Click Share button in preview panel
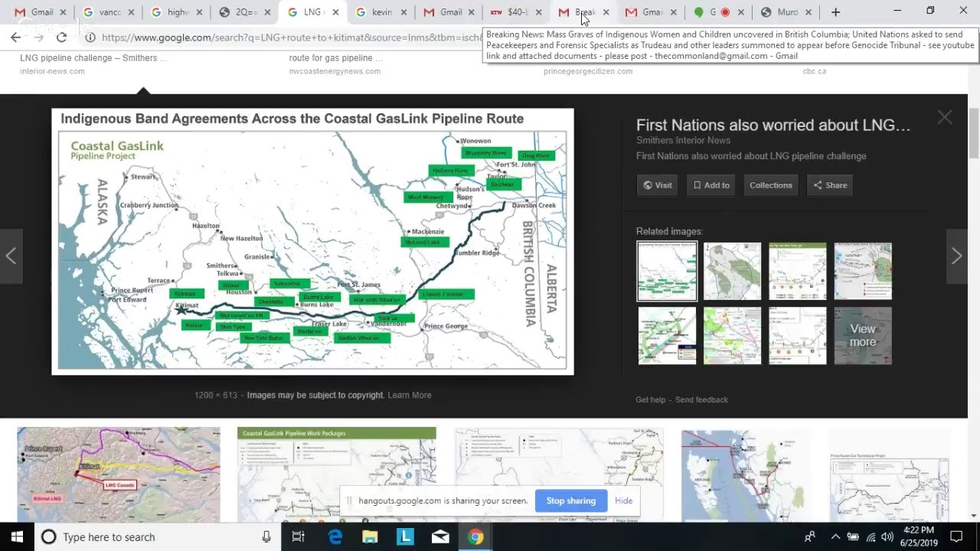This screenshot has width=980, height=551. (830, 185)
